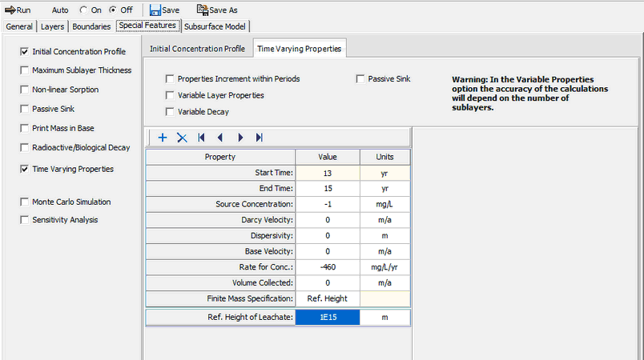This screenshot has width=644, height=360.
Task: Switch to the Subsurface Model tab
Action: 215,26
